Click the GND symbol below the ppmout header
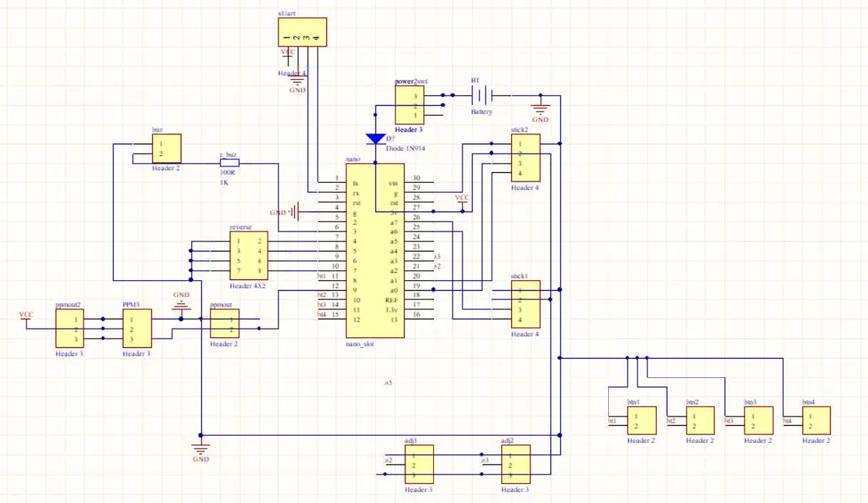The image size is (868, 503). coord(202,448)
